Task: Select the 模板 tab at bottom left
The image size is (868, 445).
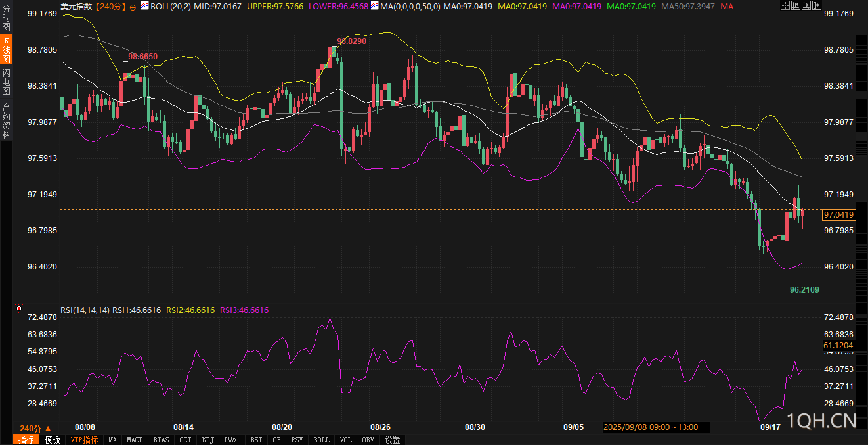Action: point(53,440)
